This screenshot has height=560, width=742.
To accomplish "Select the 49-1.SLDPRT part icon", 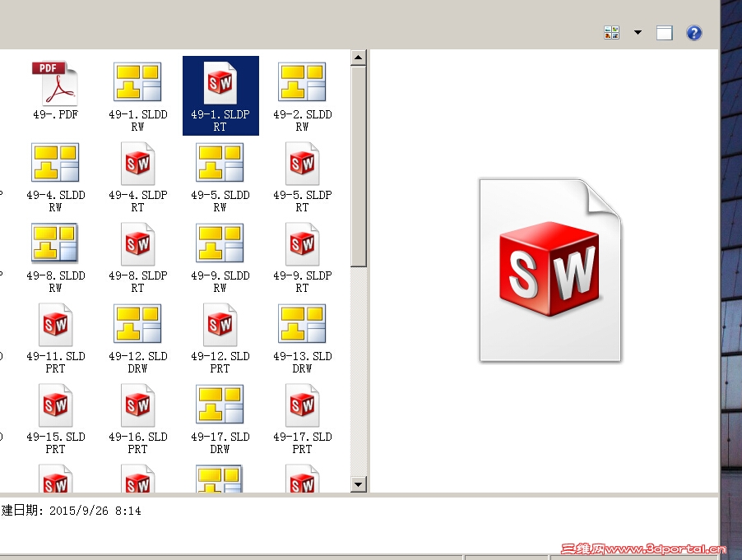I will click(220, 83).
